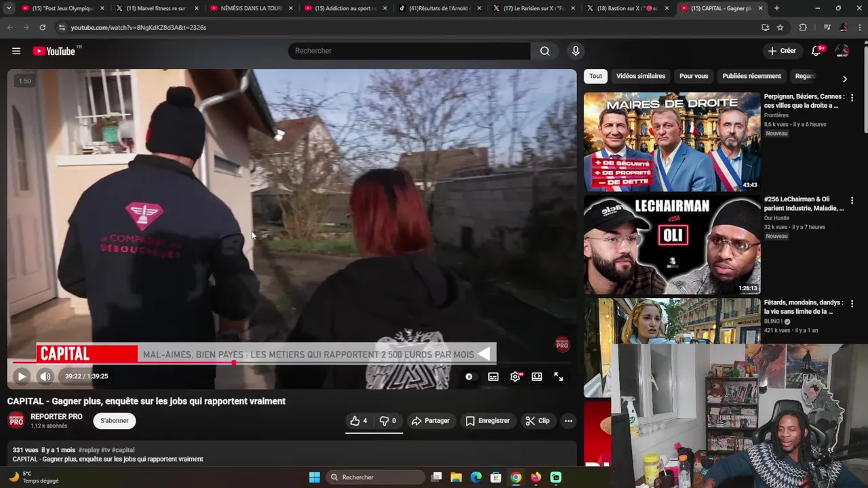Share the video via Partager

coord(431,421)
